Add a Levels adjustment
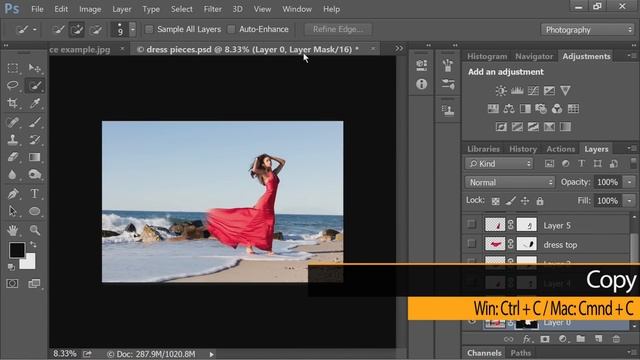Image resolution: width=640 pixels, height=360 pixels. (517, 91)
